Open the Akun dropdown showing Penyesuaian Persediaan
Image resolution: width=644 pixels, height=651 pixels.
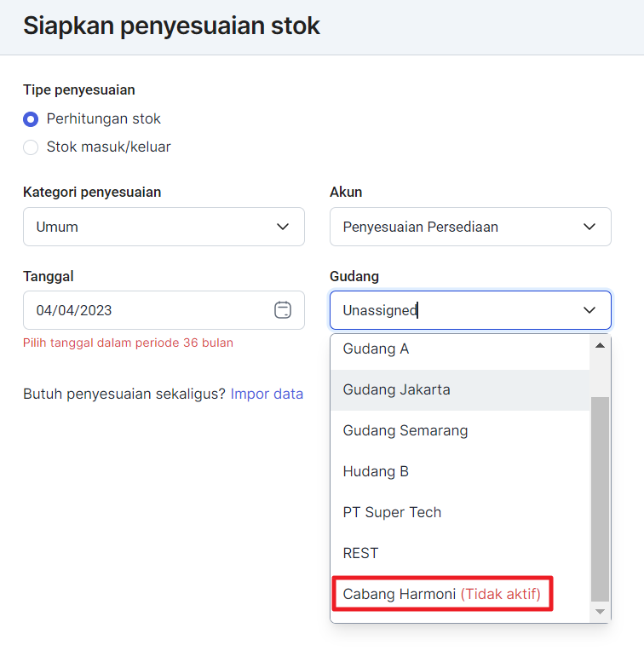(x=460, y=227)
